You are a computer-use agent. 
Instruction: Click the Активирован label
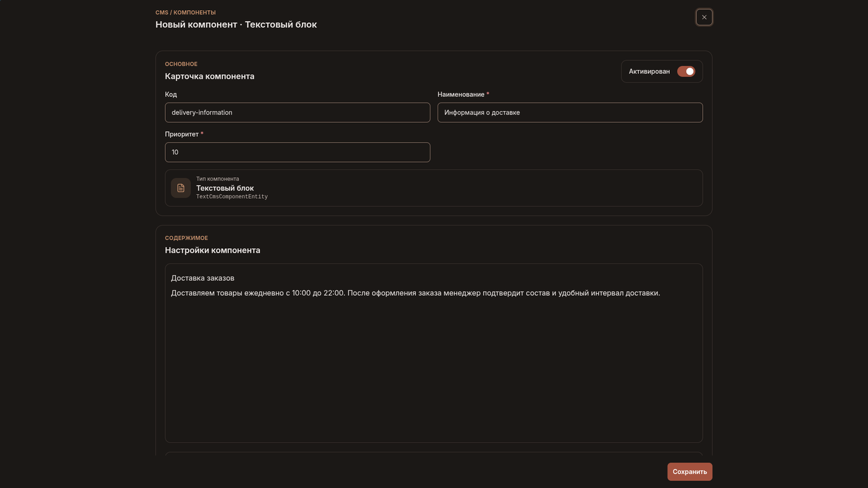tap(649, 71)
